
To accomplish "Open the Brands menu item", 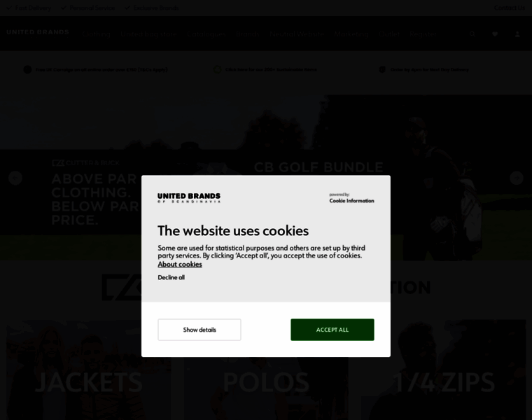I will point(248,34).
